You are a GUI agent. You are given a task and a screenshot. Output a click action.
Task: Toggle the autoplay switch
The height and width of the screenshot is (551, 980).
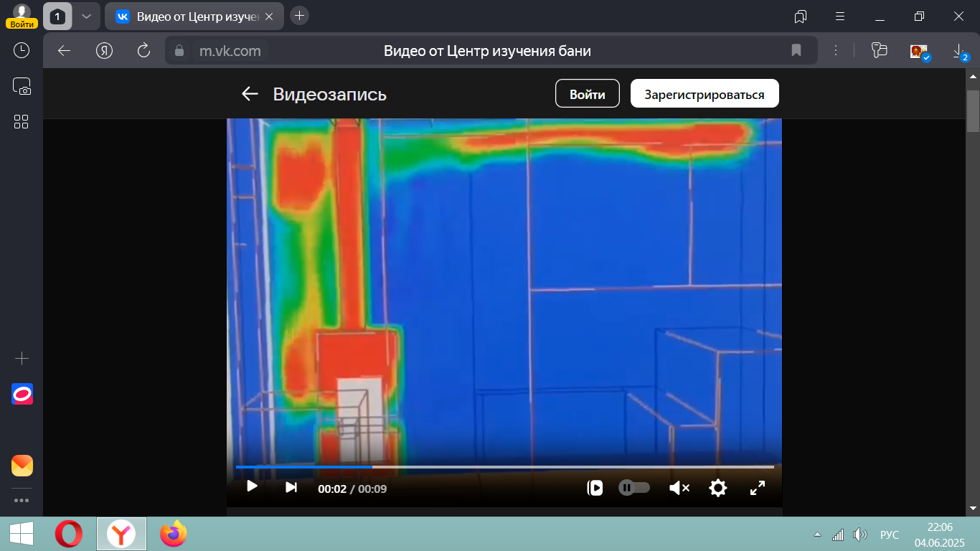[x=634, y=488]
